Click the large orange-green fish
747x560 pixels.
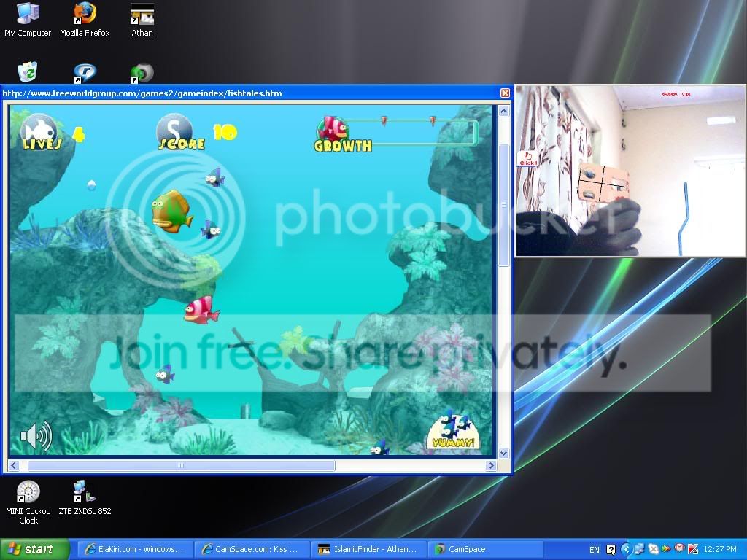pyautogui.click(x=172, y=211)
